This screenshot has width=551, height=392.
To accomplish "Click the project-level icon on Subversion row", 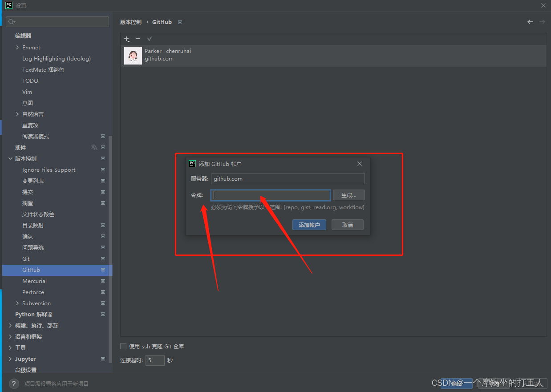I will click(103, 303).
